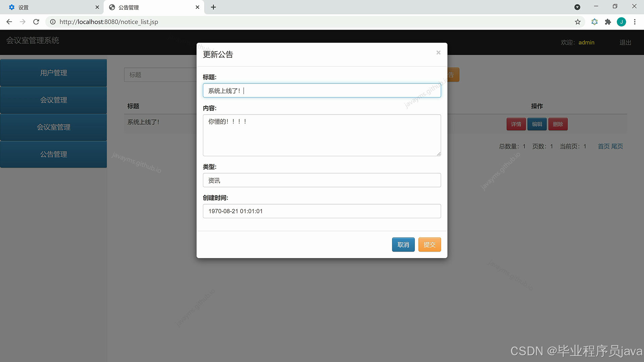Image resolution: width=644 pixels, height=362 pixels.
Task: Open the extensions puzzle icon
Action: coord(608,22)
